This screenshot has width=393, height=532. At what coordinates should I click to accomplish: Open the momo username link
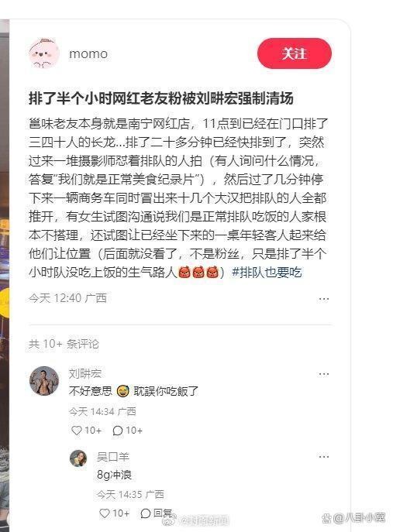click(x=88, y=53)
